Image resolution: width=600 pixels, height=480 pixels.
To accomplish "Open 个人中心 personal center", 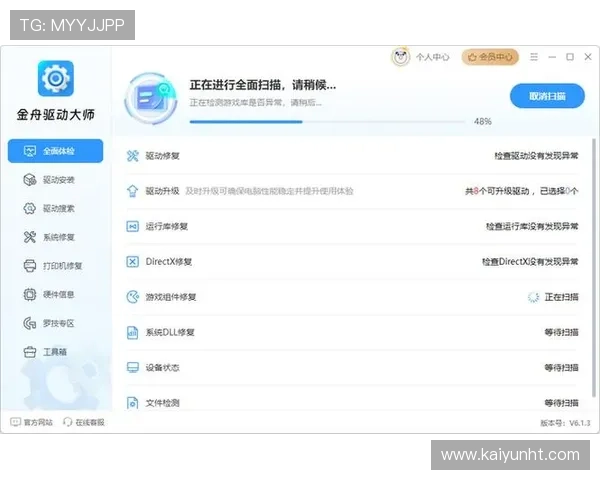I will [432, 57].
